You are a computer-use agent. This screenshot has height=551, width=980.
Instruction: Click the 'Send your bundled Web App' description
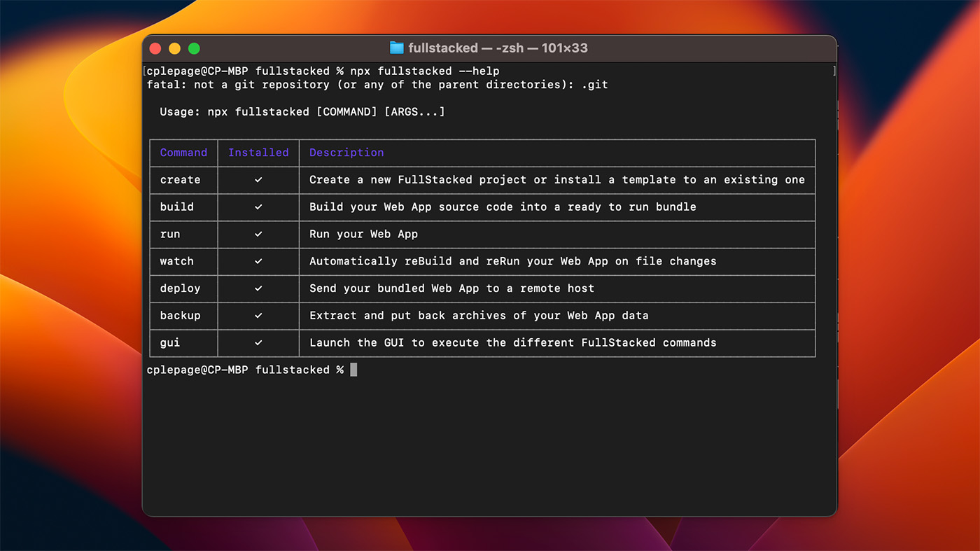coord(451,288)
